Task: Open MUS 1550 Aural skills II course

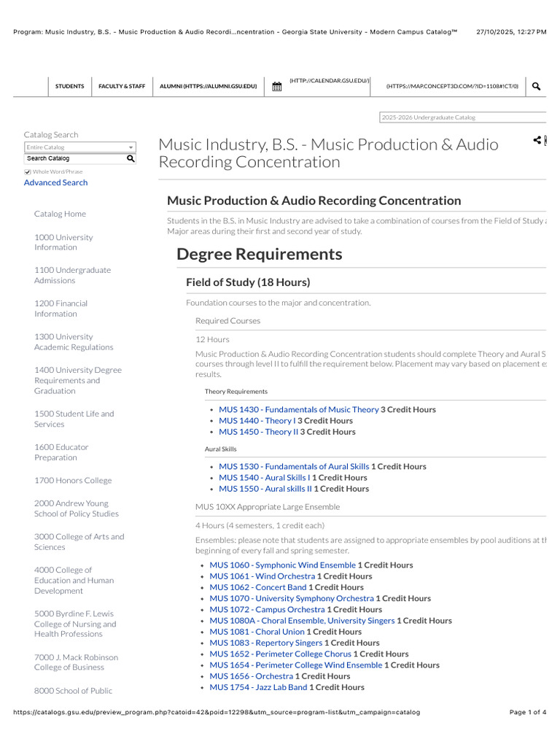Action: pyautogui.click(x=265, y=488)
